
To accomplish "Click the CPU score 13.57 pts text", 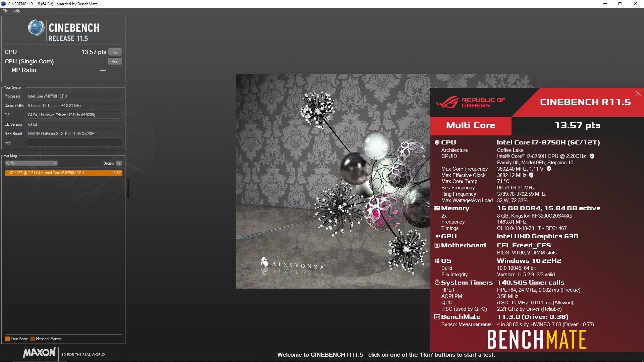I will [94, 52].
